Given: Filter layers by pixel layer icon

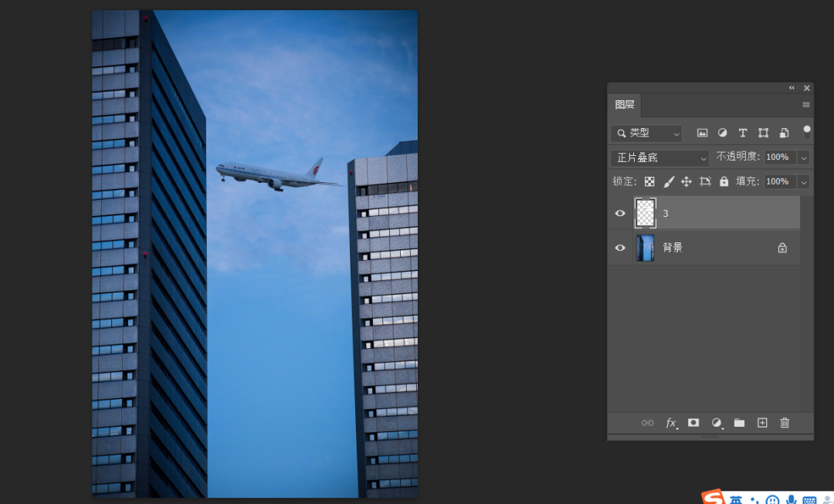Looking at the screenshot, I should click(702, 133).
